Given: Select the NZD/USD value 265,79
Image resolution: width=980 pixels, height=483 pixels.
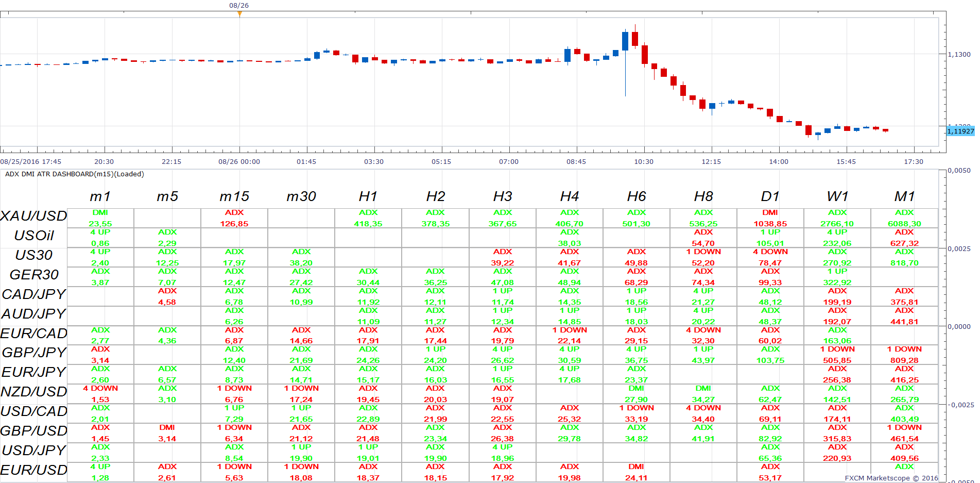Looking at the screenshot, I should pos(904,399).
